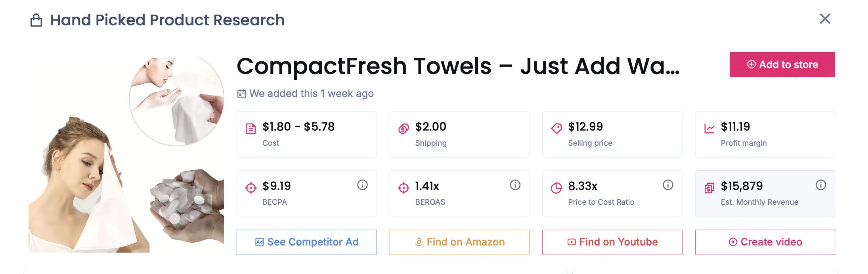Click the Shipping coin icon
This screenshot has width=868, height=274.
403,128
